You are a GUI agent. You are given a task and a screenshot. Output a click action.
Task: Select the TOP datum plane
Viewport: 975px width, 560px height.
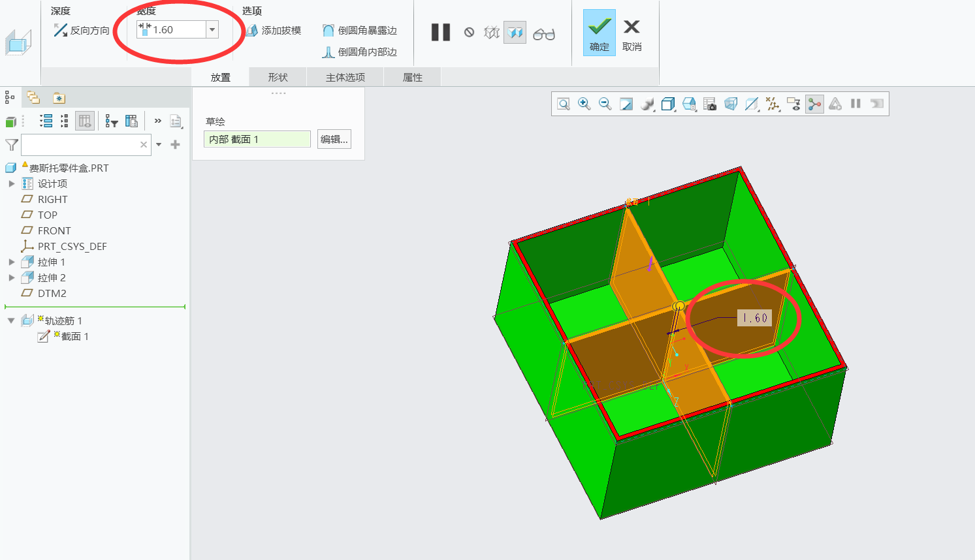[x=47, y=215]
